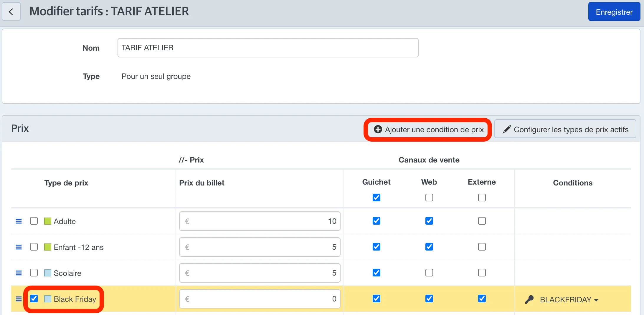Image resolution: width=644 pixels, height=315 pixels.
Task: Click the 'Canaux de vente' heading
Action: 429,160
